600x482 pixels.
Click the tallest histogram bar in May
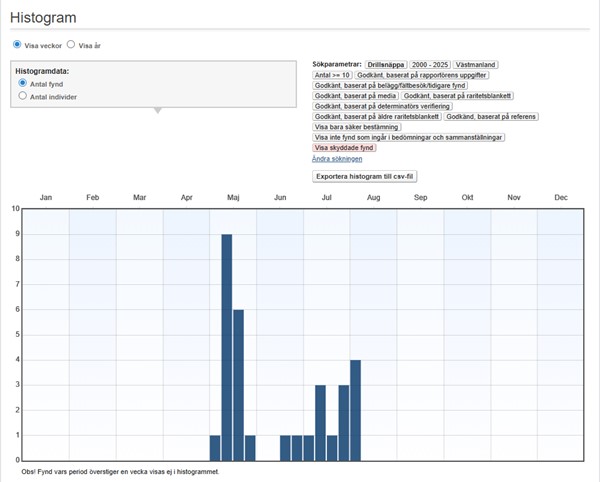point(227,347)
